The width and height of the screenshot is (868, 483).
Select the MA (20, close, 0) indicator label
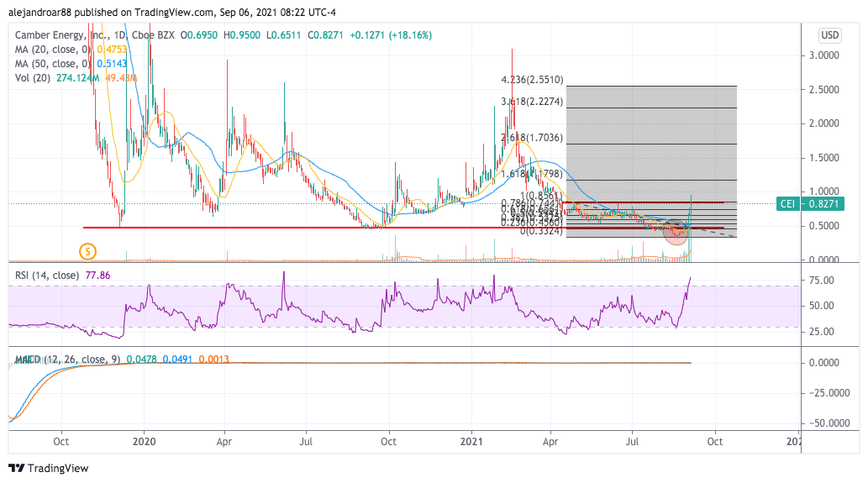click(x=55, y=50)
